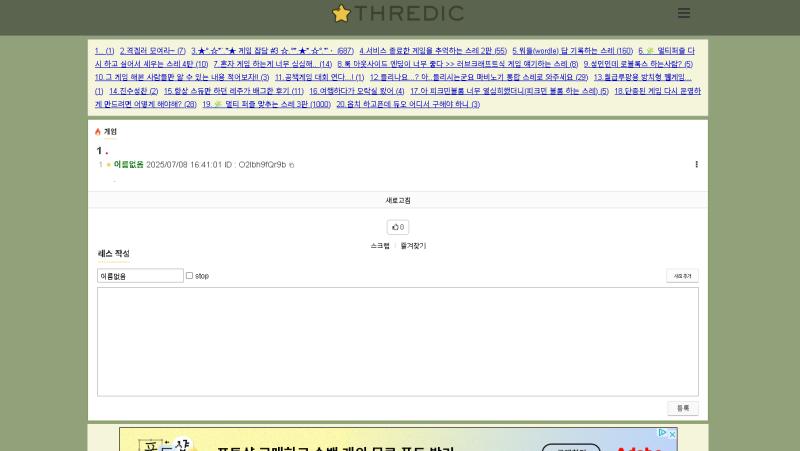The width and height of the screenshot is (800, 451).
Task: Open thread 11 link with (1) reply
Action: 319,78
